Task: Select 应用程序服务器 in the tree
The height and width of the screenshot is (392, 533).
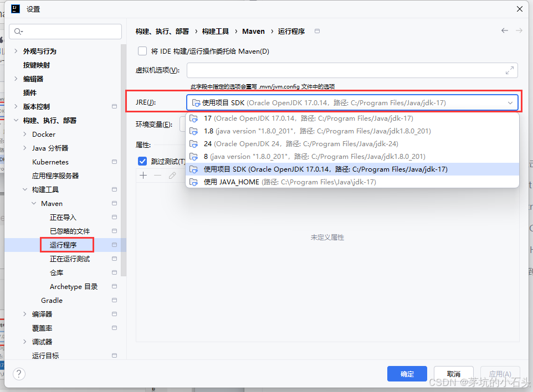Action: click(x=55, y=176)
